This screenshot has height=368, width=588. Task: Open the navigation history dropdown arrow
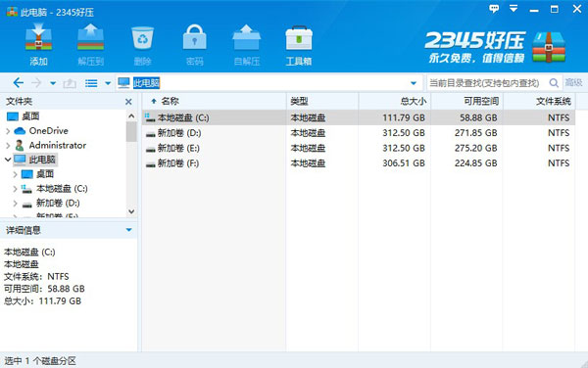(53, 83)
